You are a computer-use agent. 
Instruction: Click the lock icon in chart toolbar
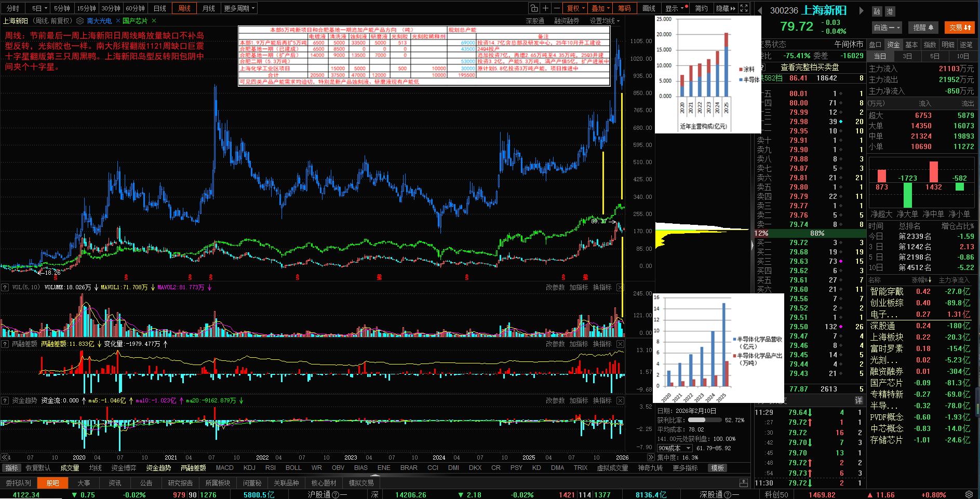[x=533, y=8]
